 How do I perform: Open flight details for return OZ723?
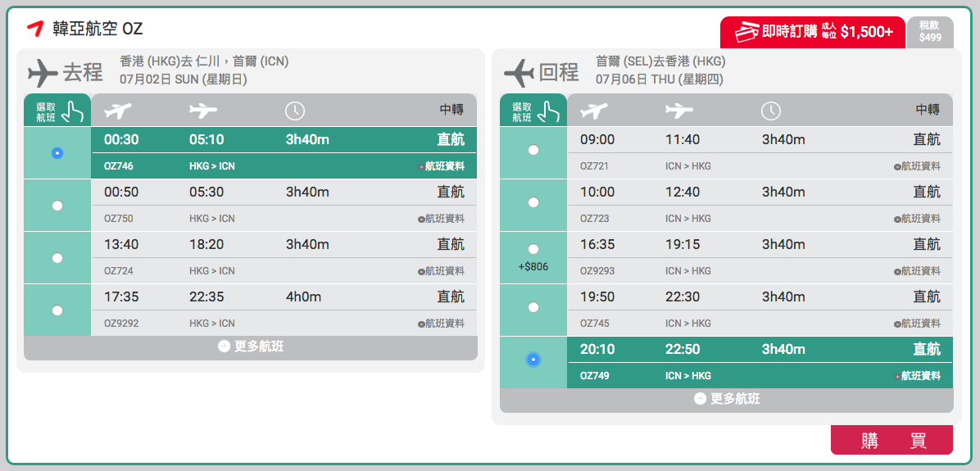(918, 219)
